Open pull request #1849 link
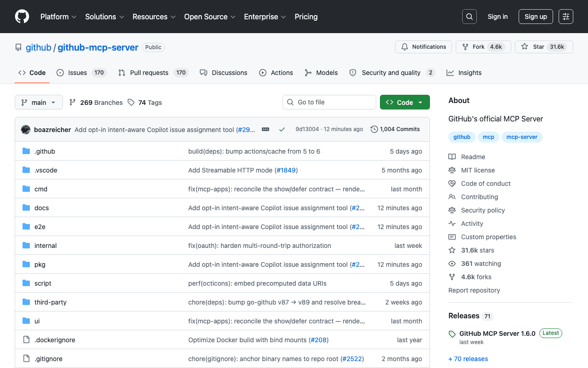 click(287, 170)
